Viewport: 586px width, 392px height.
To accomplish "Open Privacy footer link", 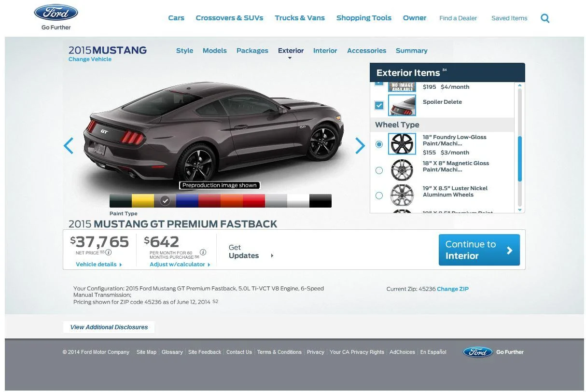I will pos(316,352).
